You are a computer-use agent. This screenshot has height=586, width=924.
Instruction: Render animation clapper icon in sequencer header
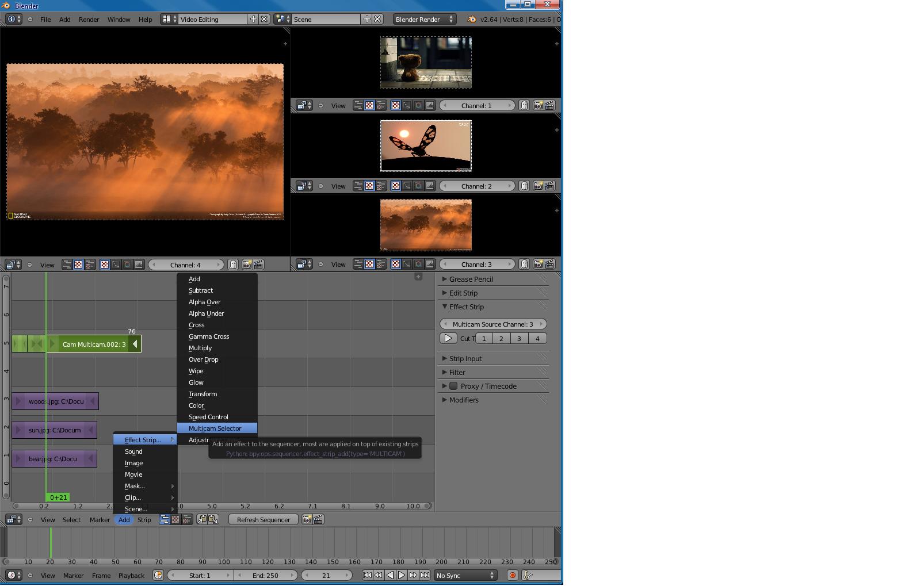(318, 520)
